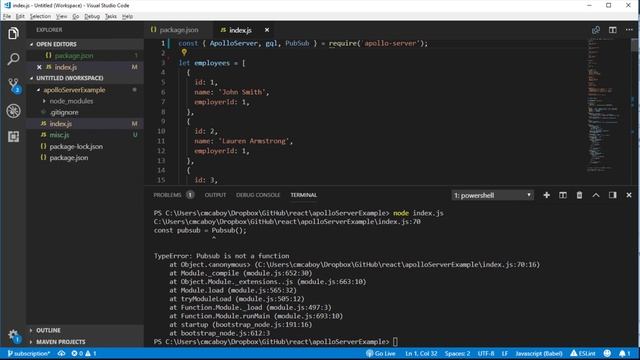640x360 pixels.
Task: Click Ln 1, Col 32 in status bar
Action: click(x=421, y=353)
